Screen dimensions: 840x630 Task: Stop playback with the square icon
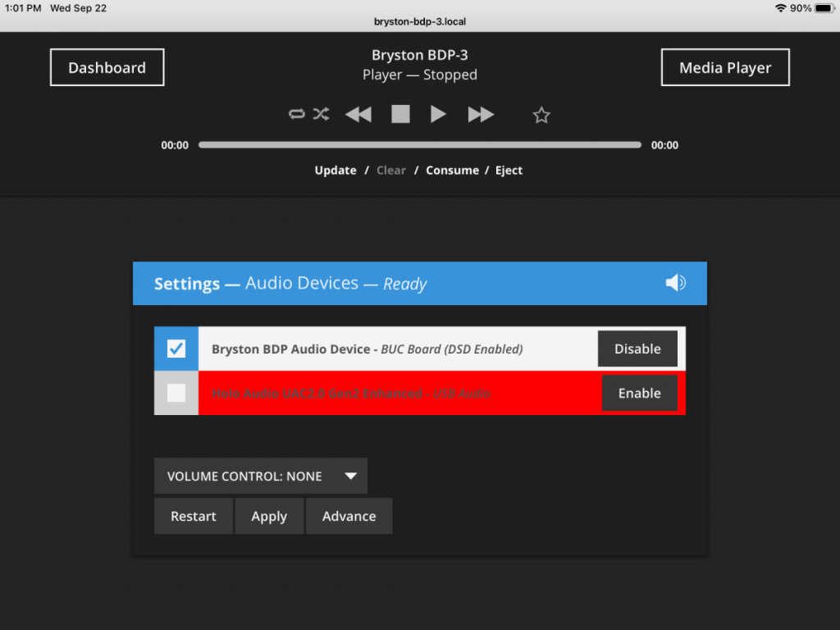pyautogui.click(x=400, y=114)
